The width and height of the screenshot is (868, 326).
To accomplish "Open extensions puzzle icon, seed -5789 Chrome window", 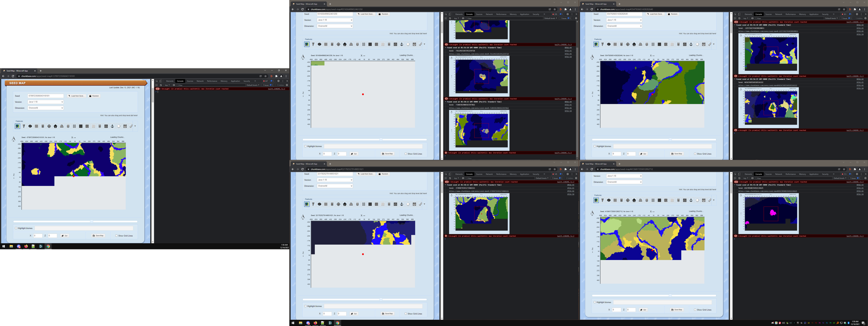I will click(x=276, y=76).
